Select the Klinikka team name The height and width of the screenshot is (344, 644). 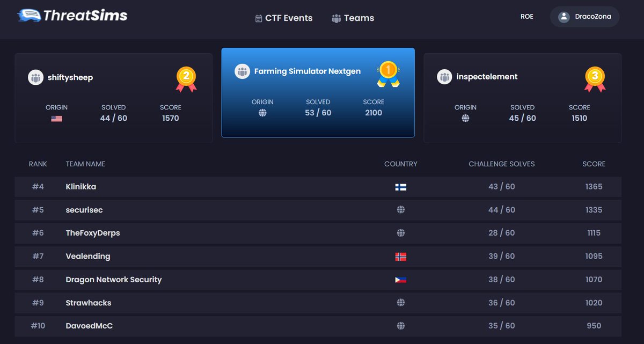pos(81,187)
